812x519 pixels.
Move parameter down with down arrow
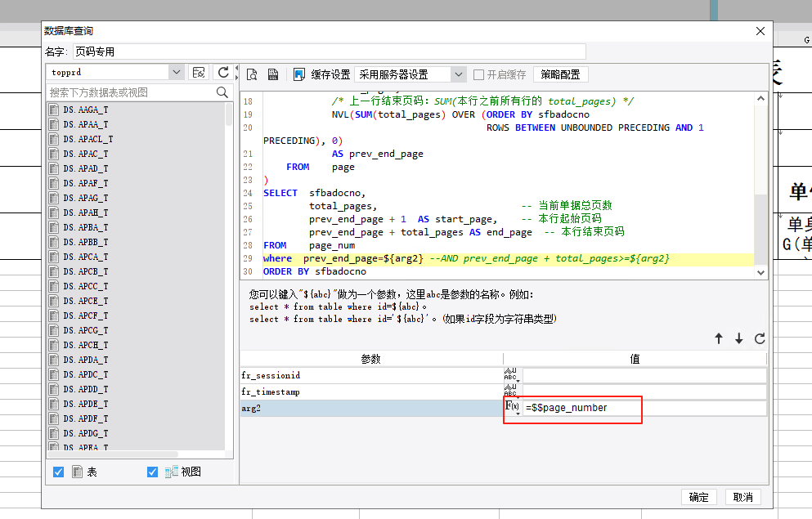click(x=739, y=338)
